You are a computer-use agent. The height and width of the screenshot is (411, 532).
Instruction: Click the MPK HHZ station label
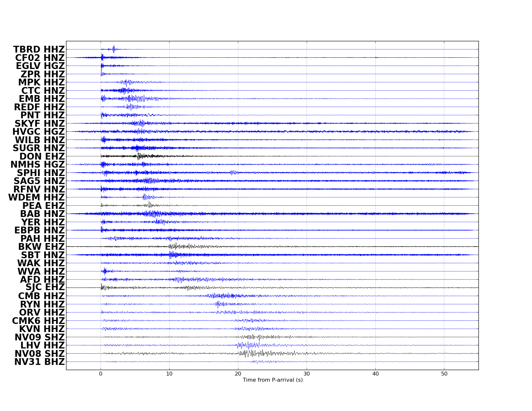[x=42, y=83]
